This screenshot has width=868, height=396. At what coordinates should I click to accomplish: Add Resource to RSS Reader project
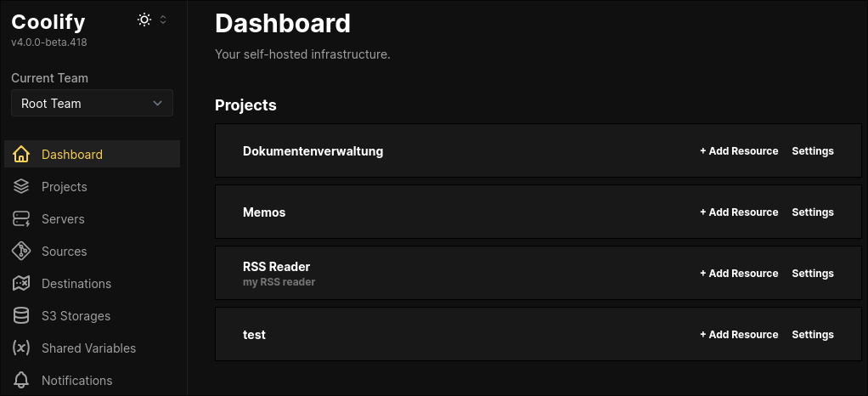[739, 273]
